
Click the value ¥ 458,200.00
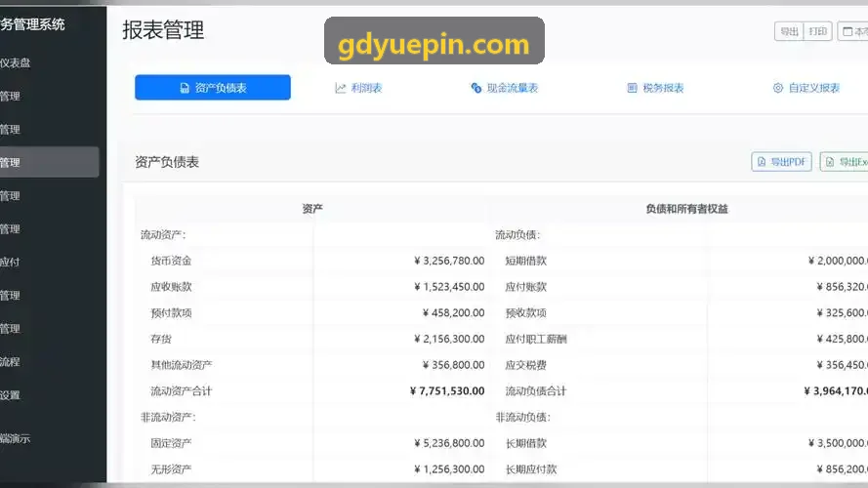453,312
